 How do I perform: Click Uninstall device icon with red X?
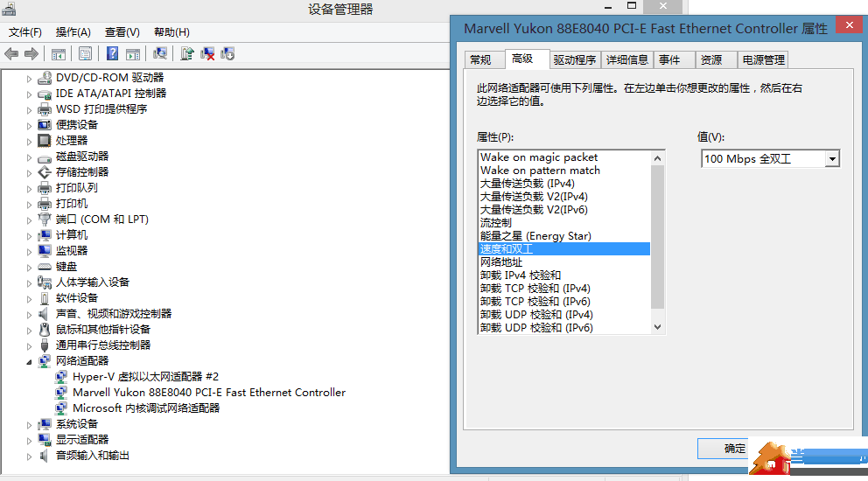click(x=207, y=53)
